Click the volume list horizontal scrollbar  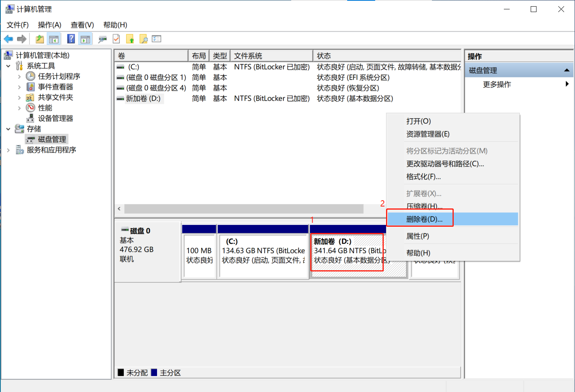(244, 209)
